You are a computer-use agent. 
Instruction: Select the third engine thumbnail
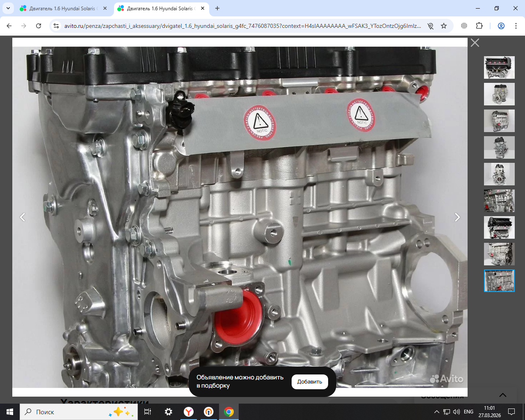pyautogui.click(x=499, y=121)
